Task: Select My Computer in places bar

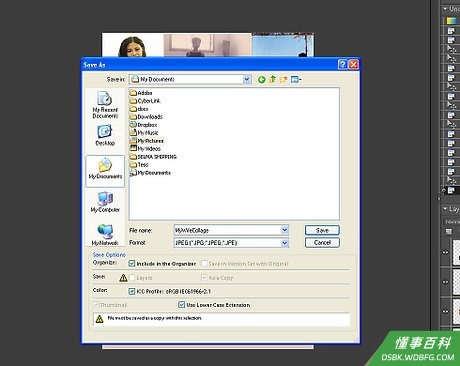Action: coord(105,202)
